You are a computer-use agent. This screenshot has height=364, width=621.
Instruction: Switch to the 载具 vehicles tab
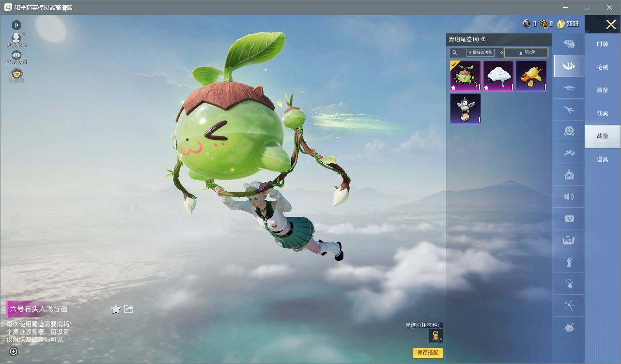coord(603,113)
